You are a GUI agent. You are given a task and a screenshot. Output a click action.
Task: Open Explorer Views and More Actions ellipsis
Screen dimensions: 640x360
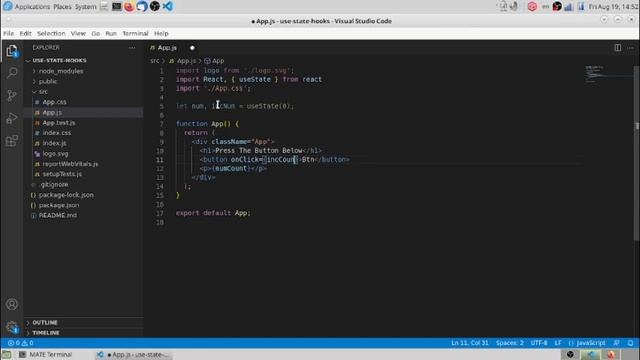pyautogui.click(x=132, y=48)
